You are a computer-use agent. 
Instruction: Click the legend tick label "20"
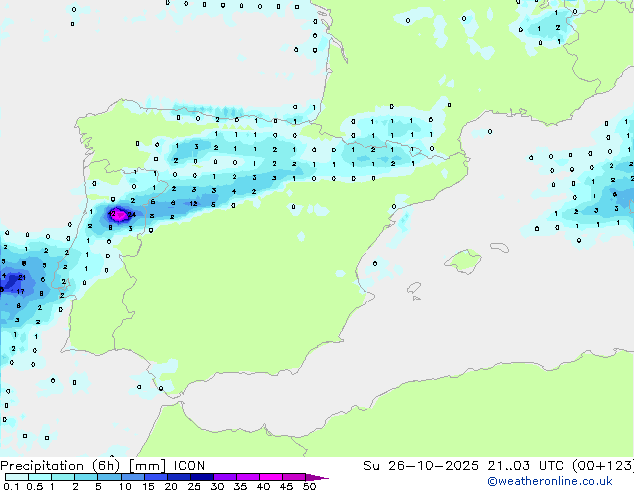pyautogui.click(x=171, y=486)
